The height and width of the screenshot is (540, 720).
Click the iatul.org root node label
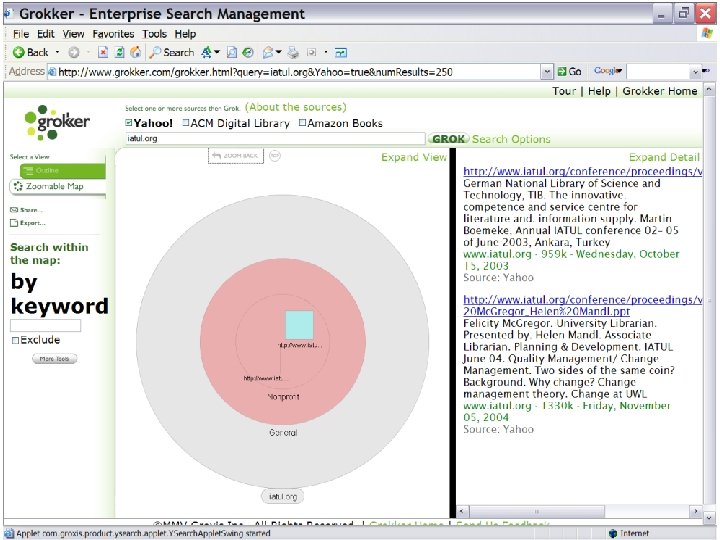282,496
